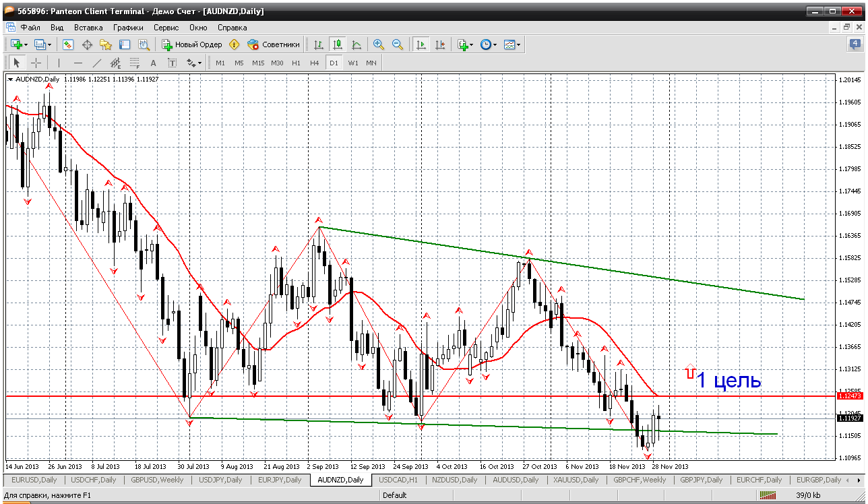Zoom in on the chart

pyautogui.click(x=379, y=44)
